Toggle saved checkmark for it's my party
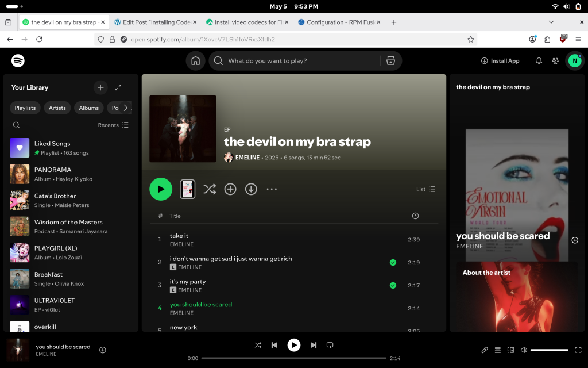The image size is (588, 368). coord(393,285)
